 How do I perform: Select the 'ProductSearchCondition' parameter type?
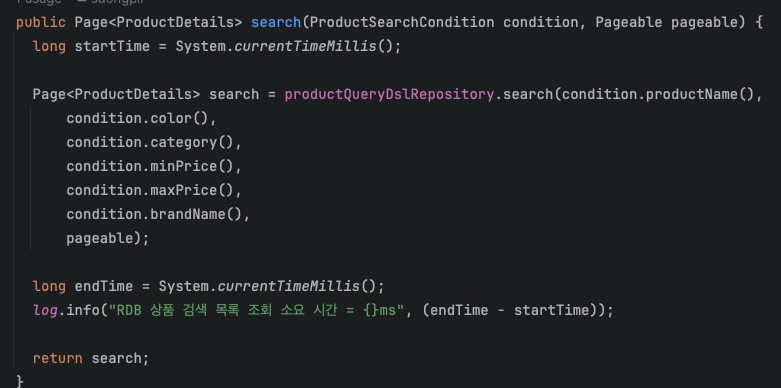pyautogui.click(x=402, y=22)
